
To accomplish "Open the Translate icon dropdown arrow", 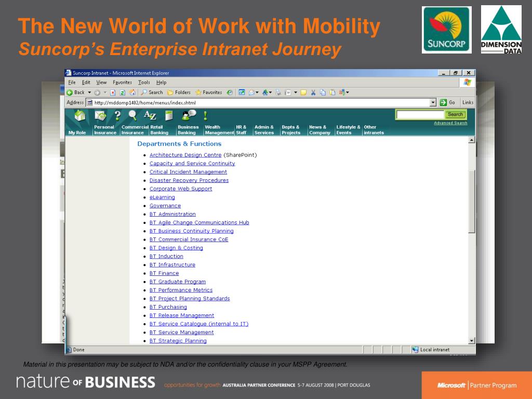I will pyautogui.click(x=348, y=92).
